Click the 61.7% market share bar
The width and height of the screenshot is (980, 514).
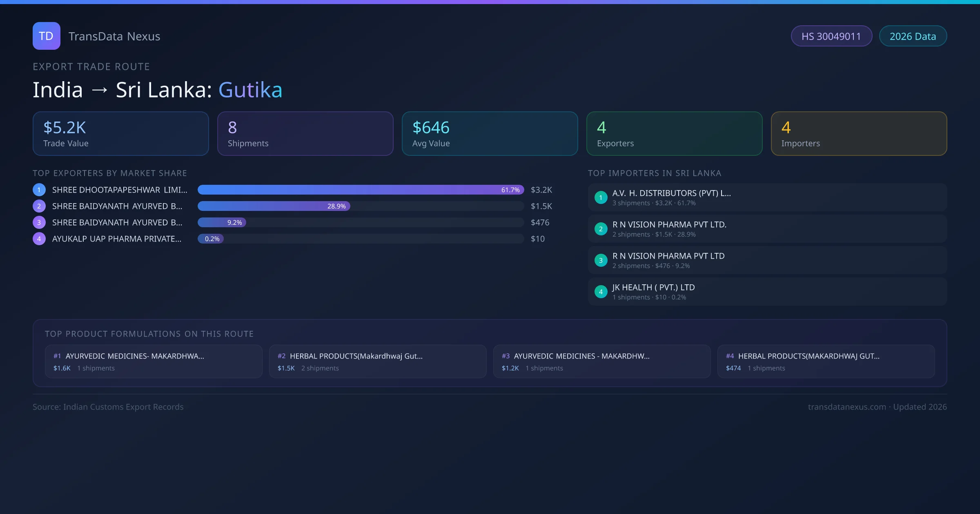pyautogui.click(x=360, y=190)
